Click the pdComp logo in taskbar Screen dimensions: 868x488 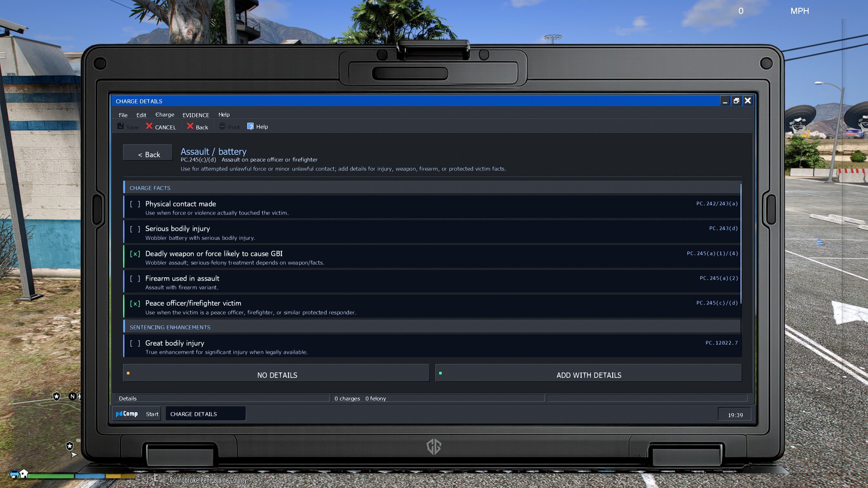click(127, 414)
